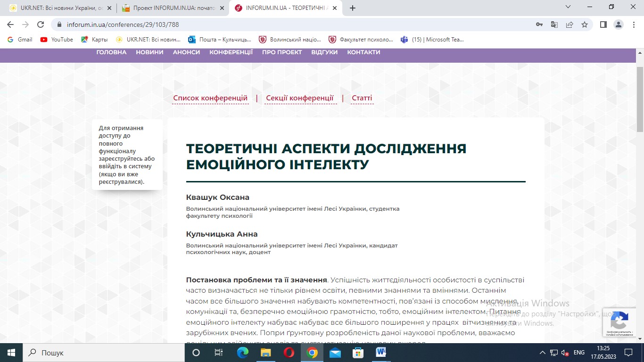Open the YouTube bookmark
Image resolution: width=644 pixels, height=362 pixels.
[56, 40]
